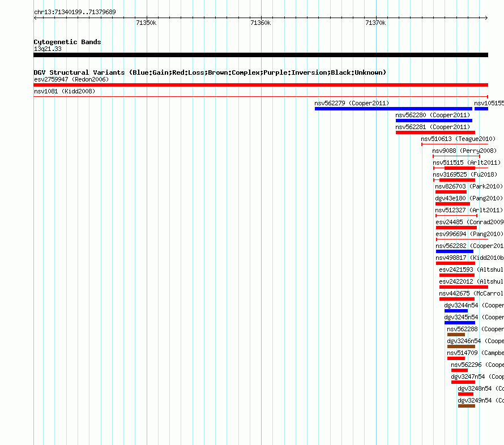Click the long blue nsv562279 gain bar
Screen dimensions: 504x445
pos(394,109)
